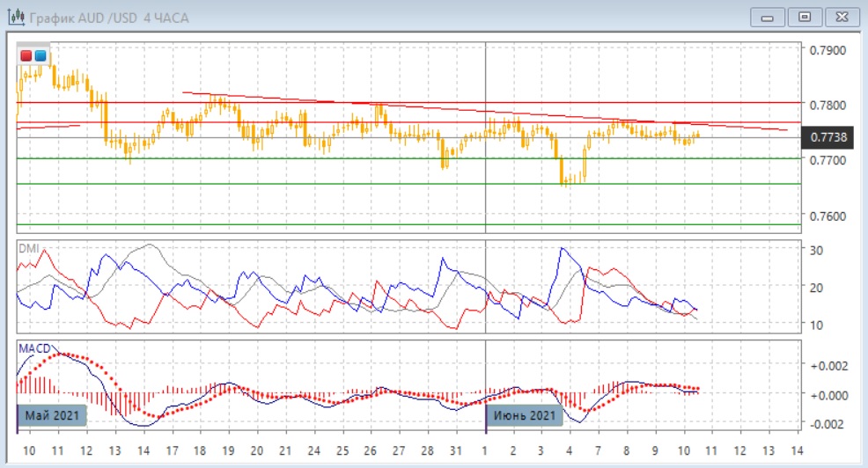Image resolution: width=868 pixels, height=468 pixels.
Task: Select the Май 2021 month marker
Action: (x=52, y=415)
